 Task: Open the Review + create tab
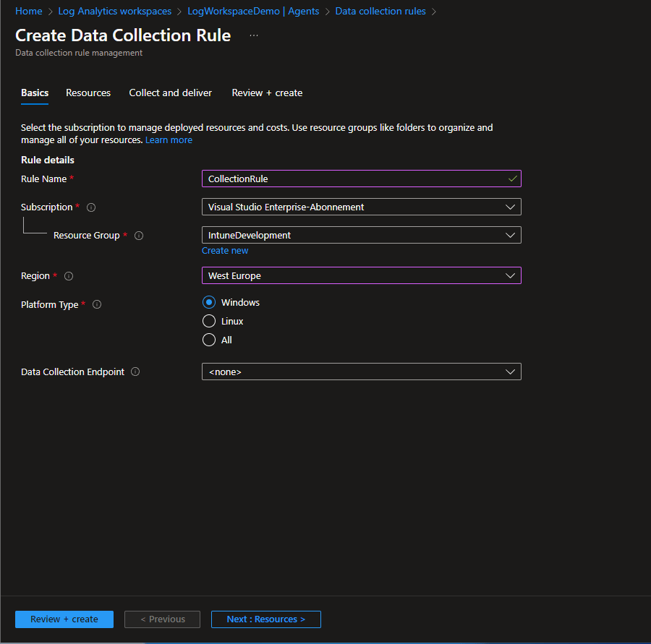click(x=267, y=93)
